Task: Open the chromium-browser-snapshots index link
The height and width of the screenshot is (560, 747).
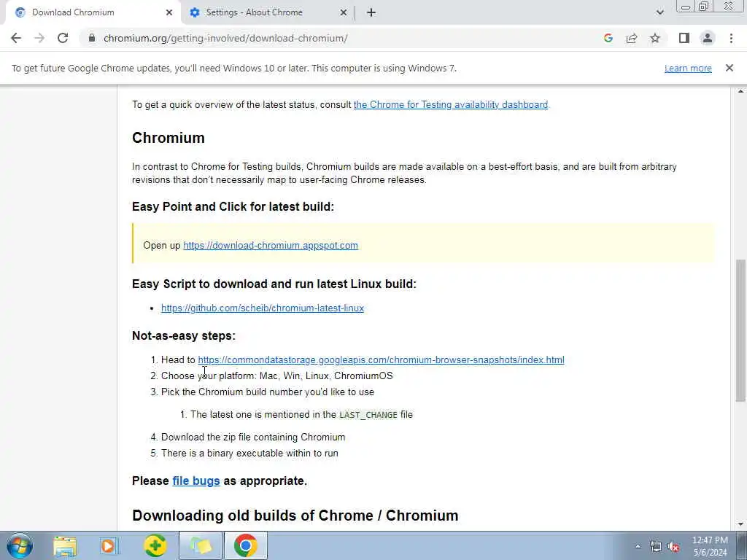Action: pyautogui.click(x=381, y=360)
